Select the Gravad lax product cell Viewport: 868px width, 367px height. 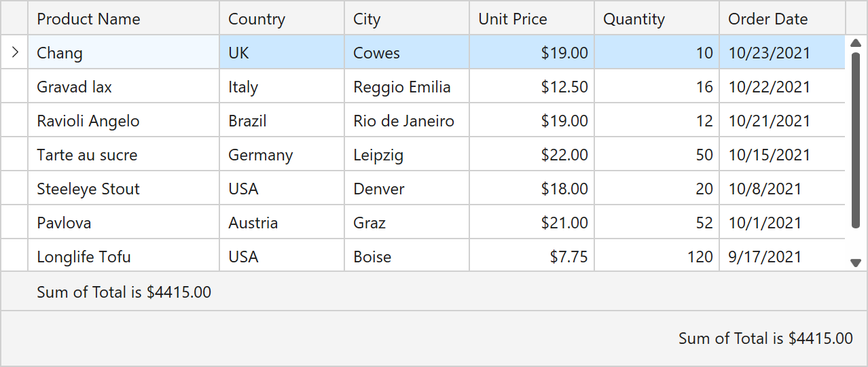[x=124, y=87]
